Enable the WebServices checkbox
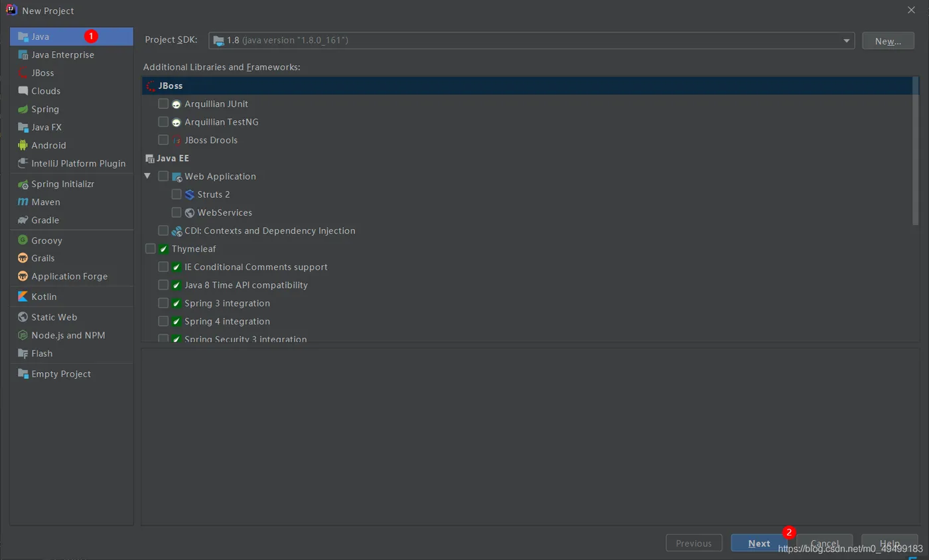The image size is (929, 560). [x=177, y=213]
